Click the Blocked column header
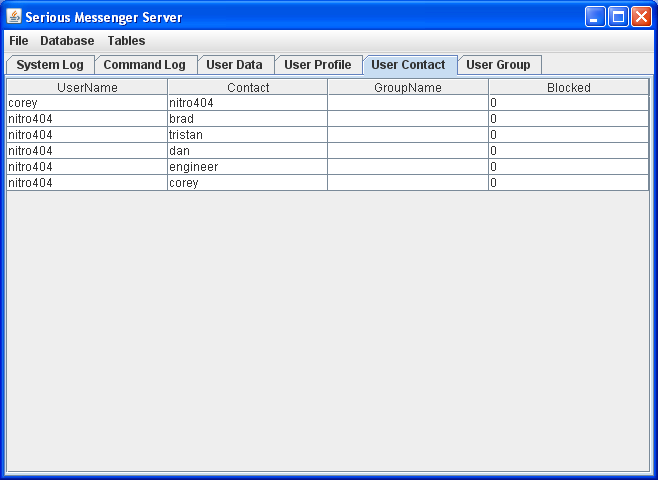Screen dimensions: 658x480 coord(568,88)
